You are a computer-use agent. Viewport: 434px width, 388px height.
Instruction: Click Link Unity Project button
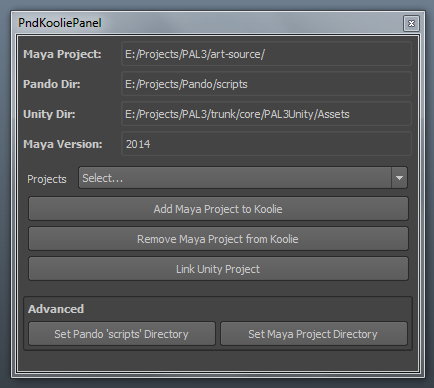coord(218,269)
